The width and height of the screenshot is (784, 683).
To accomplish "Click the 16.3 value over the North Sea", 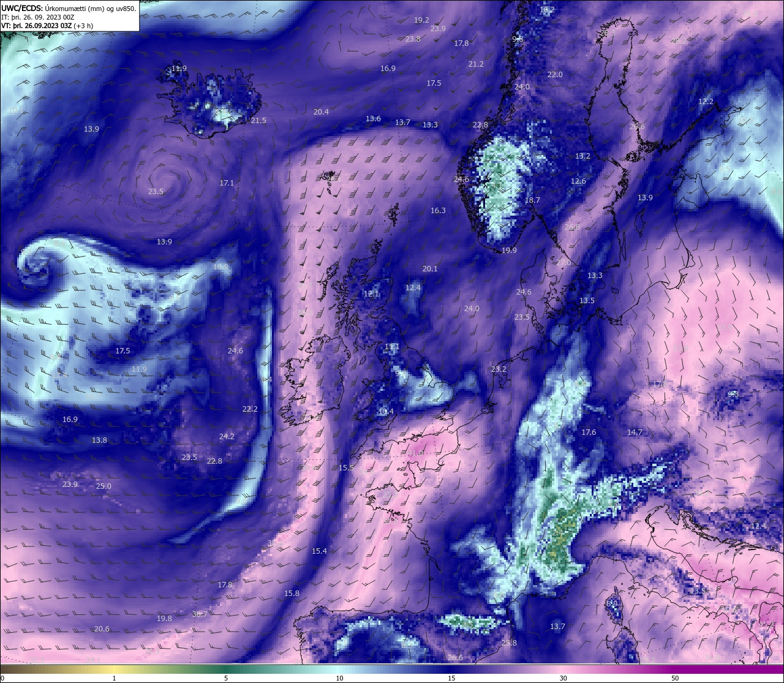I will pyautogui.click(x=438, y=211).
